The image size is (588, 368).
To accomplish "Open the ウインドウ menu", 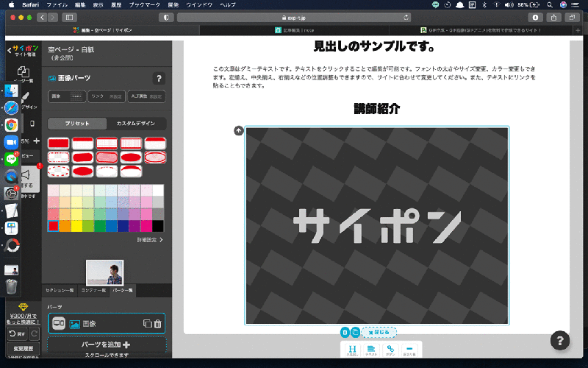I will point(199,5).
